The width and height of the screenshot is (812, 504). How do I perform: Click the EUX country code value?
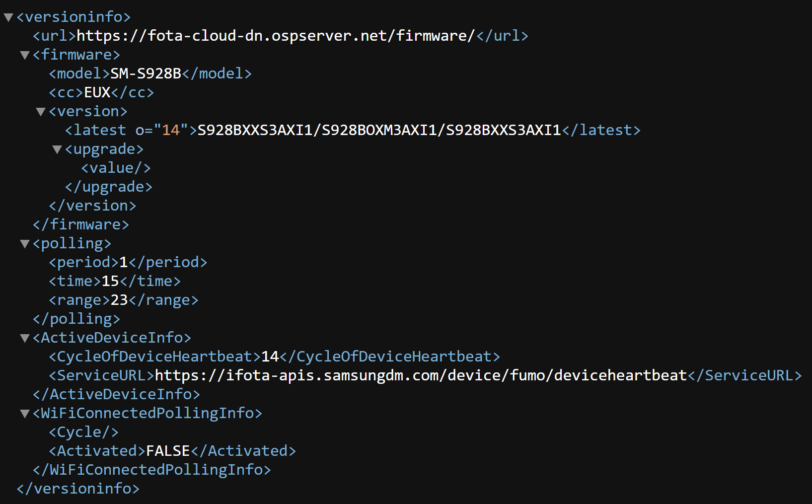click(x=97, y=92)
